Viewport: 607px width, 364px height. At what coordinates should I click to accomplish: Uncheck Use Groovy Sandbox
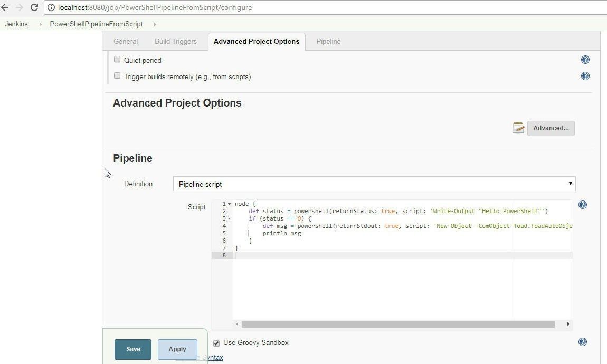[216, 343]
